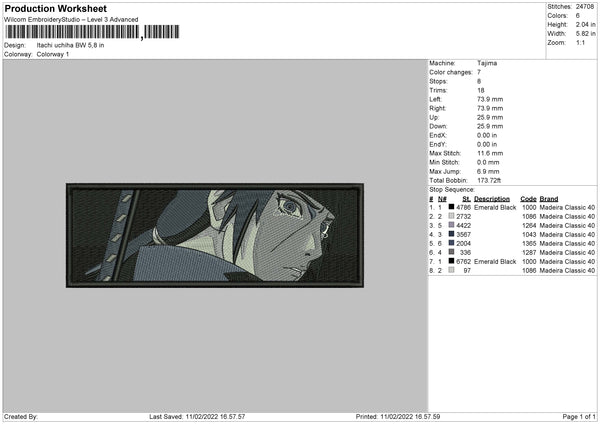
Task: Click the Max Jump value 6.9 mm
Action: 488,171
